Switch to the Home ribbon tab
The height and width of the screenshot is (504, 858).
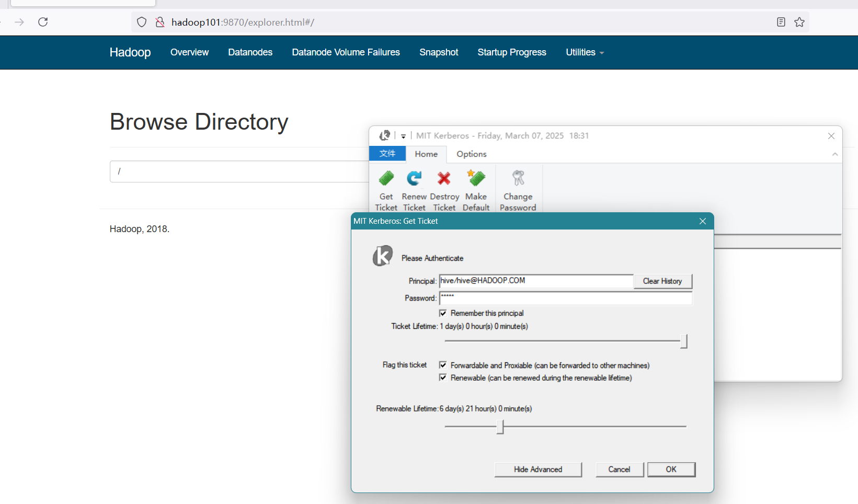[x=426, y=154]
